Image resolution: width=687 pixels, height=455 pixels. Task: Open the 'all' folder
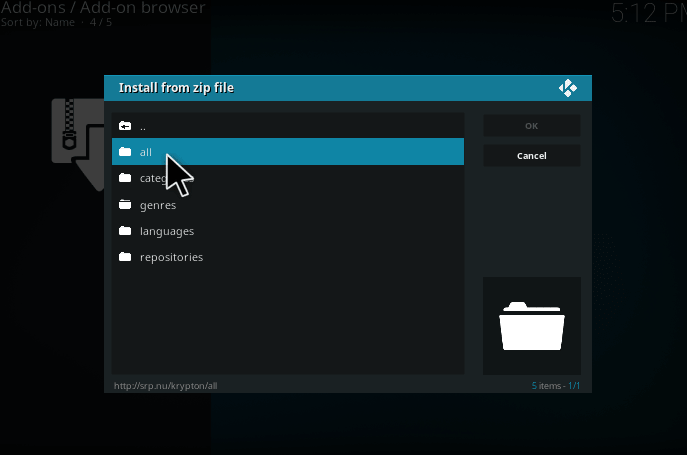(x=288, y=152)
